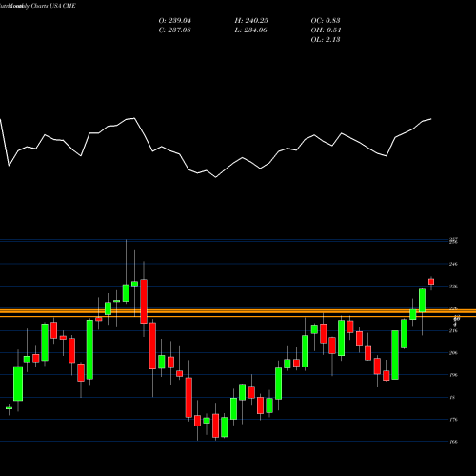This screenshot has height=476, width=476.
Task: Click the 196 price axis label
Action: (x=453, y=375)
